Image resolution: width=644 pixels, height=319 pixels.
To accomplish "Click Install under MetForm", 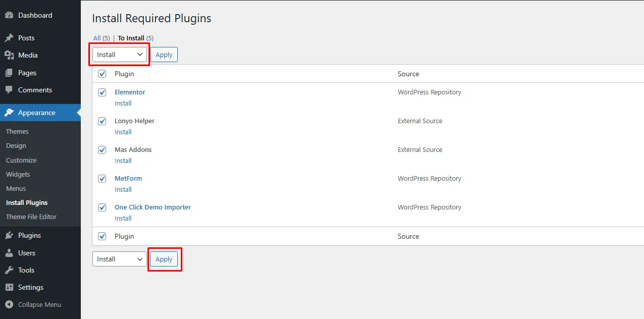I will point(123,189).
